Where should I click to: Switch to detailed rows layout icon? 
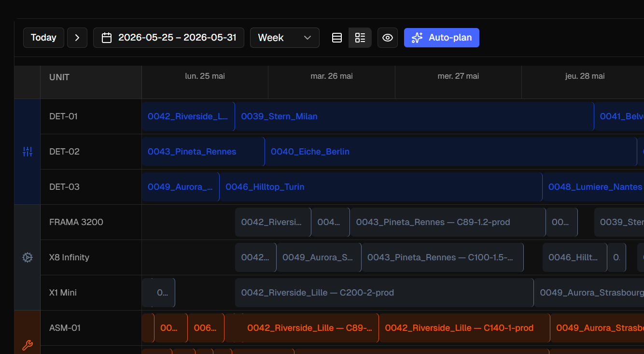[x=360, y=38]
